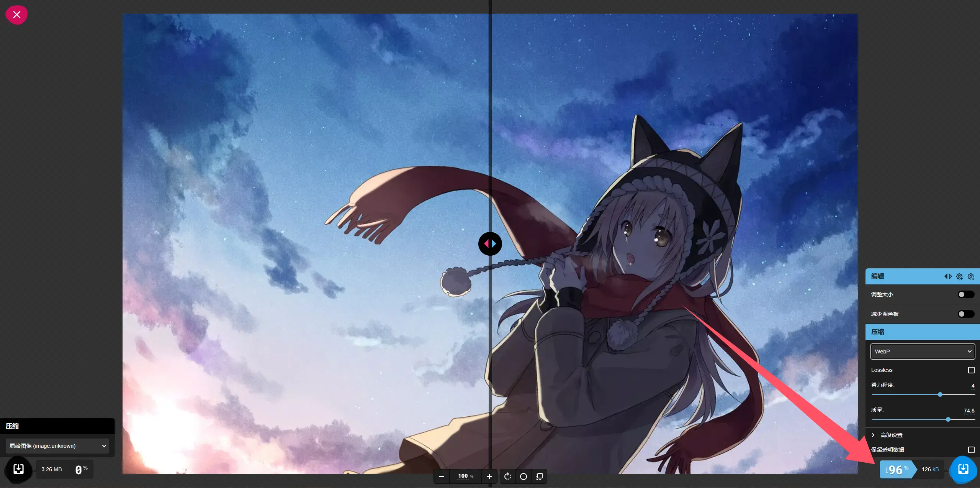Copy settings to the other side via the arrows icon

[x=948, y=276]
